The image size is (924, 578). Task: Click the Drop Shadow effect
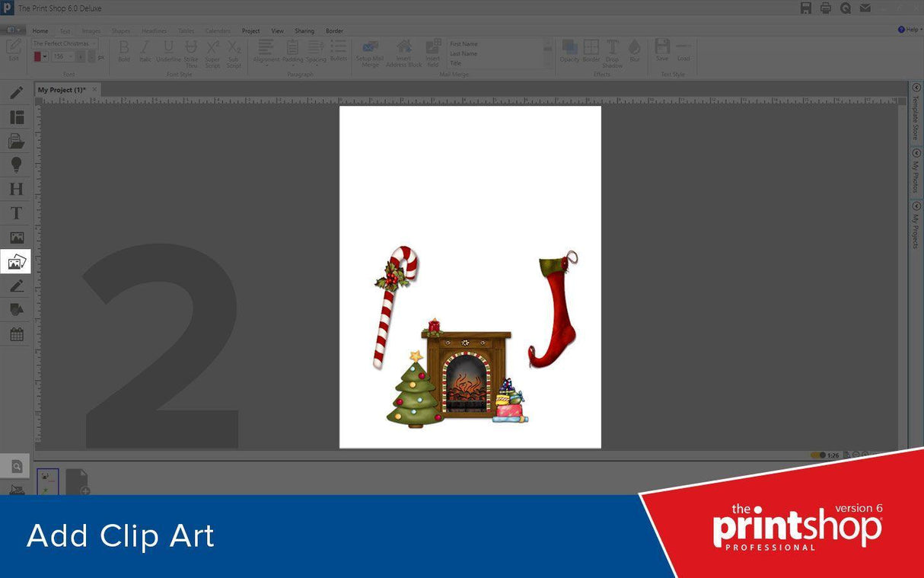coord(613,52)
